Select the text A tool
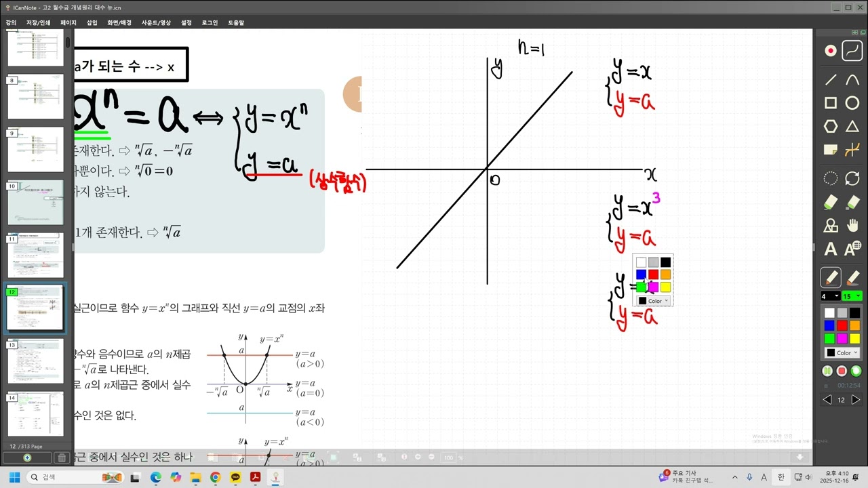 pyautogui.click(x=830, y=249)
